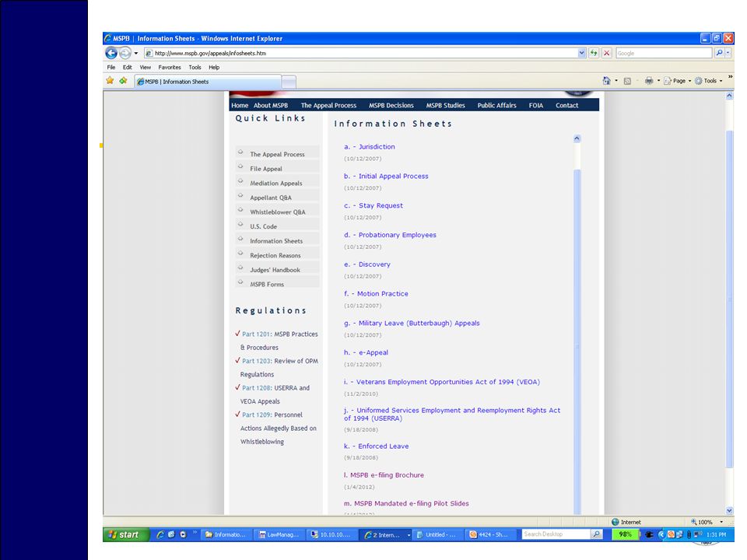Open the e. - Discovery sheet
The height and width of the screenshot is (560, 747).
pyautogui.click(x=366, y=264)
